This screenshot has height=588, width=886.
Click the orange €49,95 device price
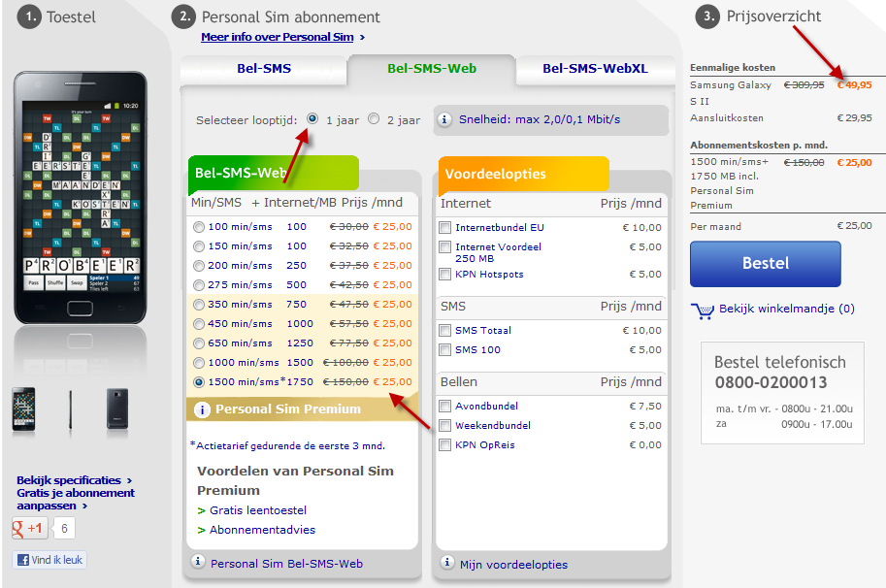click(x=854, y=85)
